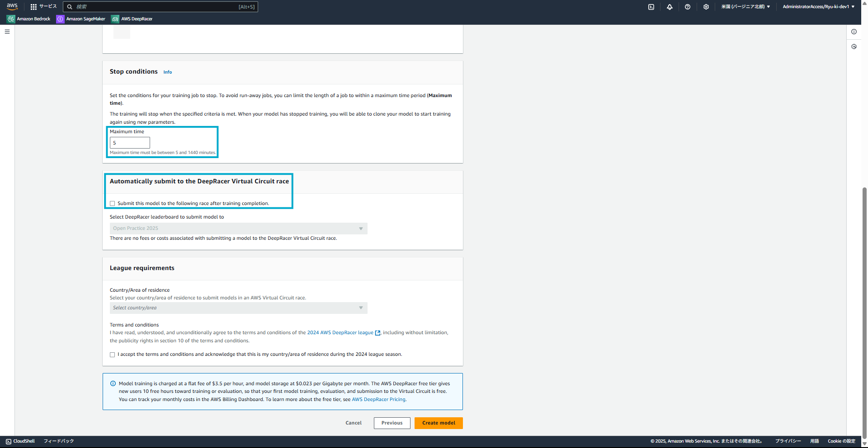This screenshot has height=448, width=868.
Task: Open the info panel icon at right
Action: 854,32
